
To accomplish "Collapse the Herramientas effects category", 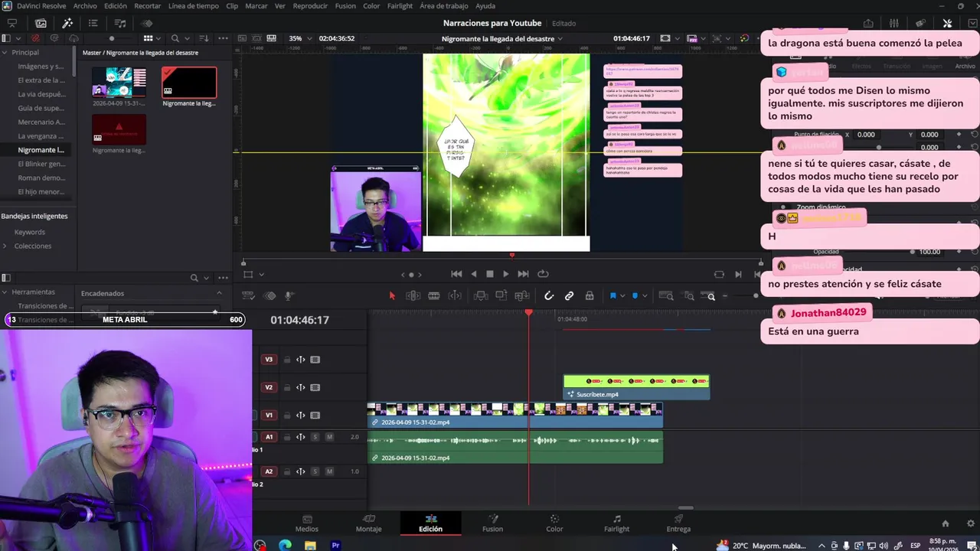I will point(5,292).
